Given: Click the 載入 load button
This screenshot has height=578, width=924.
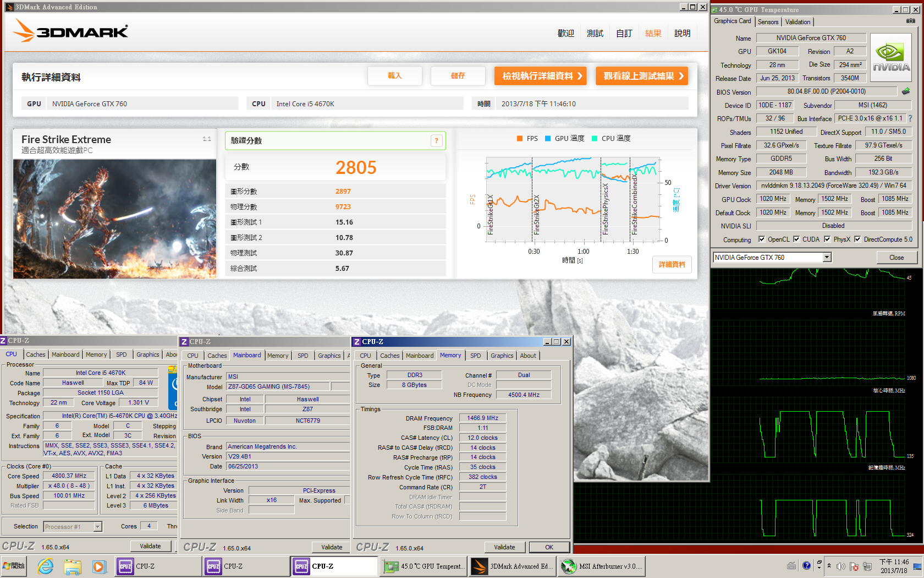Looking at the screenshot, I should click(x=395, y=76).
